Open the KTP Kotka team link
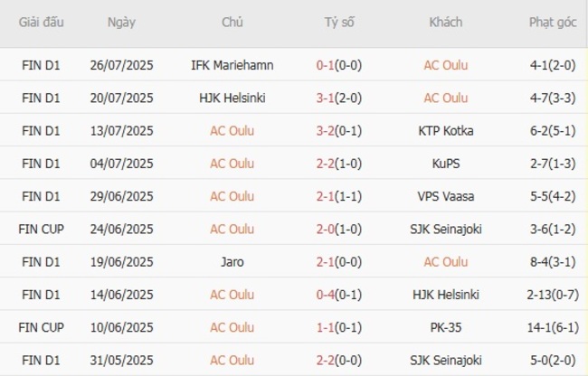The image size is (588, 376). point(446,130)
